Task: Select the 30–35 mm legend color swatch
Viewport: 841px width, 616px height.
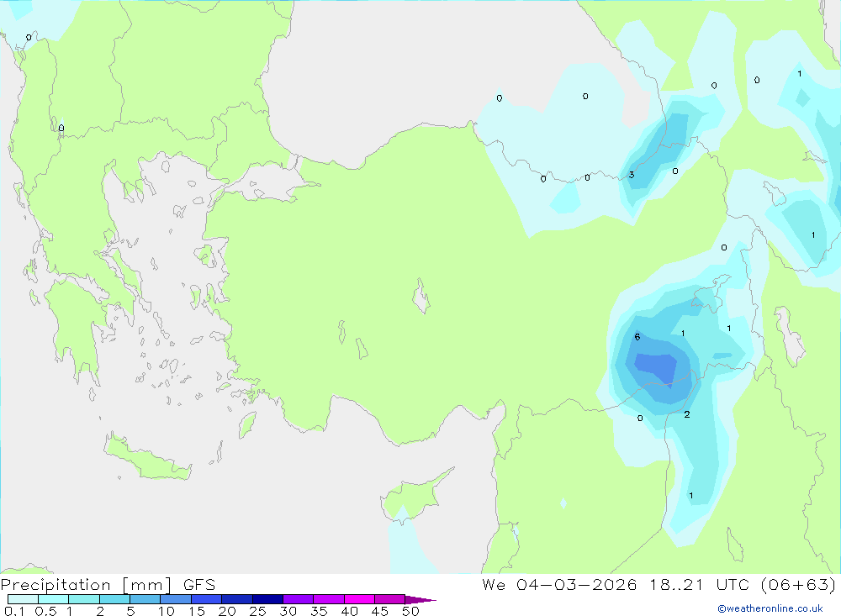Action: point(299,599)
